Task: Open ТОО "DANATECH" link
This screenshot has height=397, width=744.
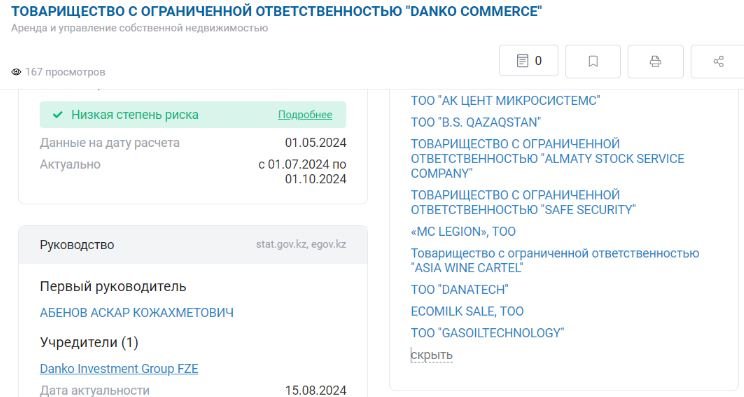Action: tap(460, 289)
